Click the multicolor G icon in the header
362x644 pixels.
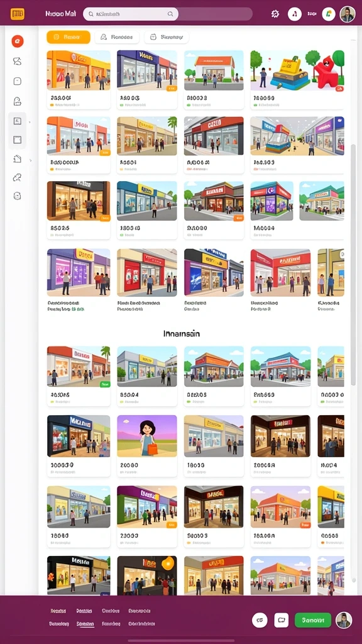[x=328, y=14]
